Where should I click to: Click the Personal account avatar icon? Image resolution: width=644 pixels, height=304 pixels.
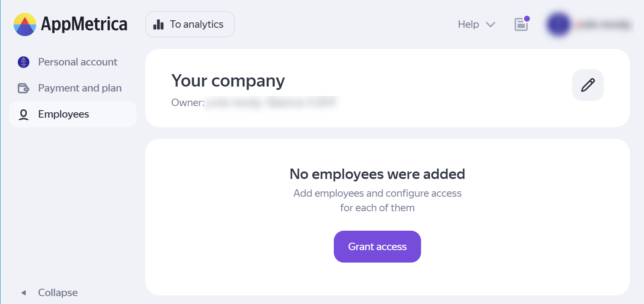(x=24, y=62)
